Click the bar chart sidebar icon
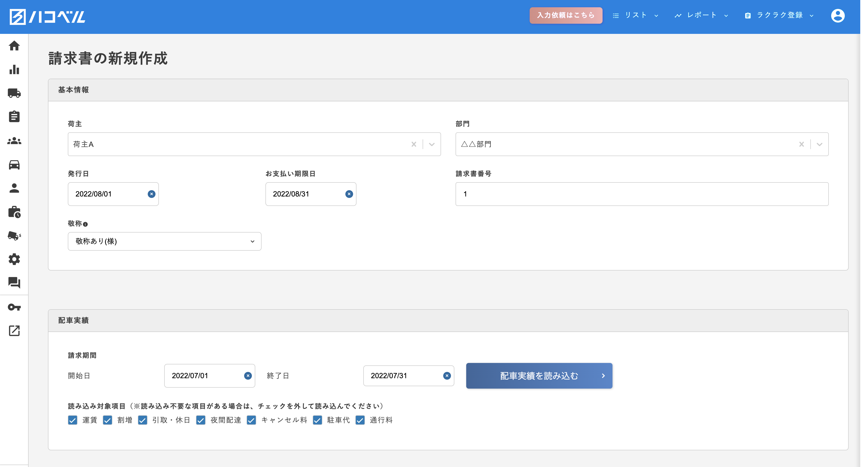 click(x=14, y=69)
